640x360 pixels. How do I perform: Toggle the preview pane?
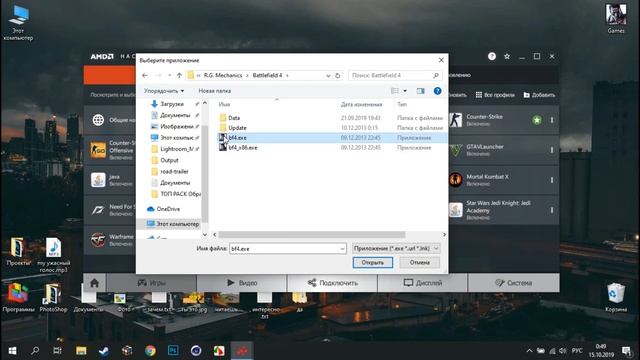point(420,91)
